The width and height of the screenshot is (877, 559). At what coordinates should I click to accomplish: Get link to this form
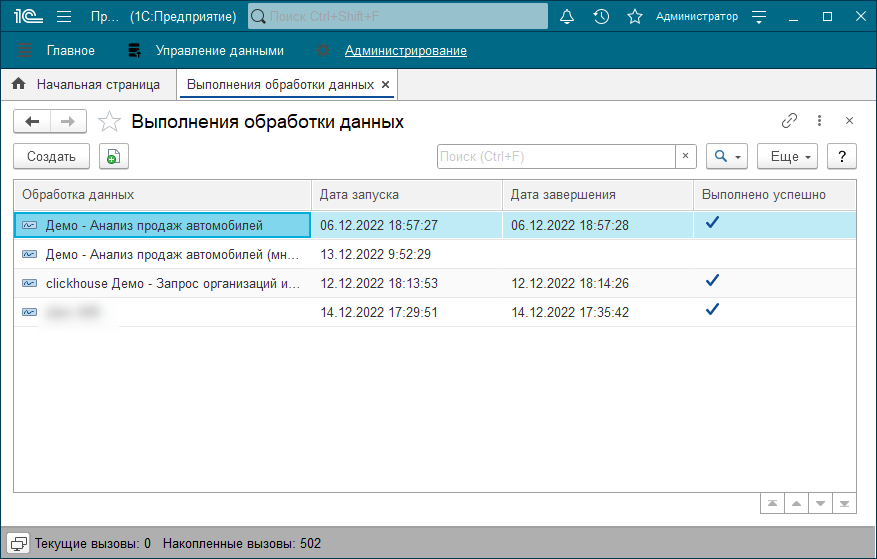point(789,120)
